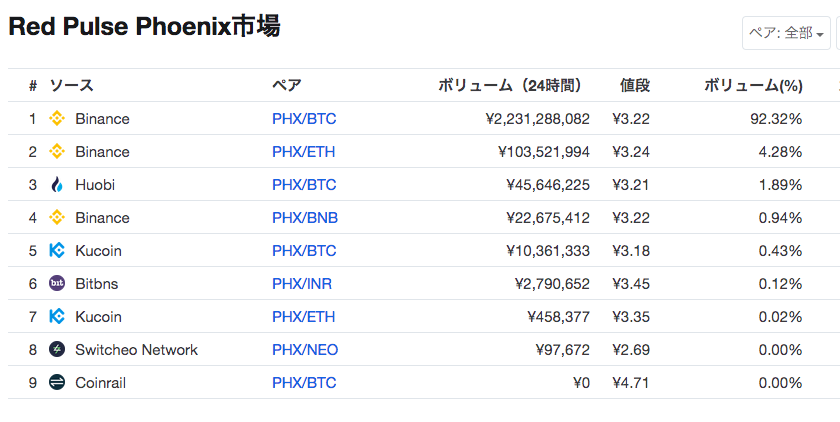Open the ペア: 全部 filter dropdown
The width and height of the screenshot is (840, 422).
click(786, 33)
